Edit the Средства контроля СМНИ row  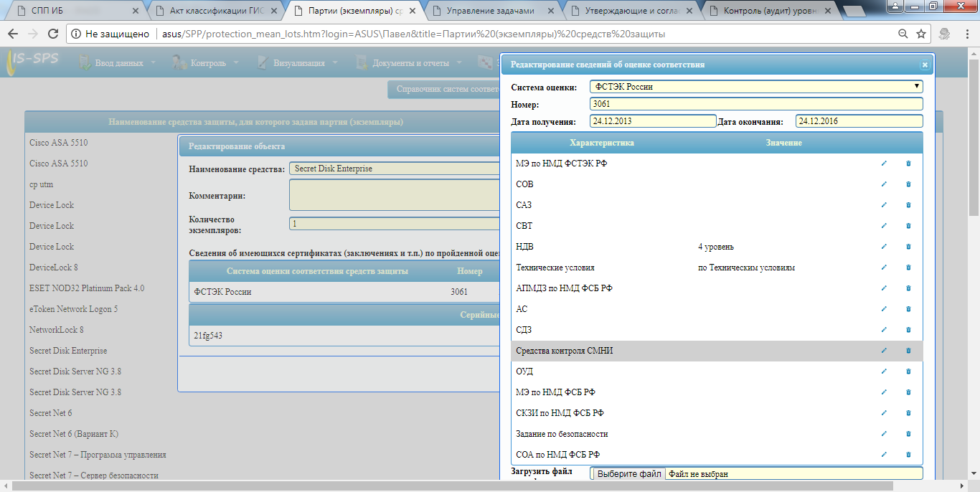(x=884, y=351)
